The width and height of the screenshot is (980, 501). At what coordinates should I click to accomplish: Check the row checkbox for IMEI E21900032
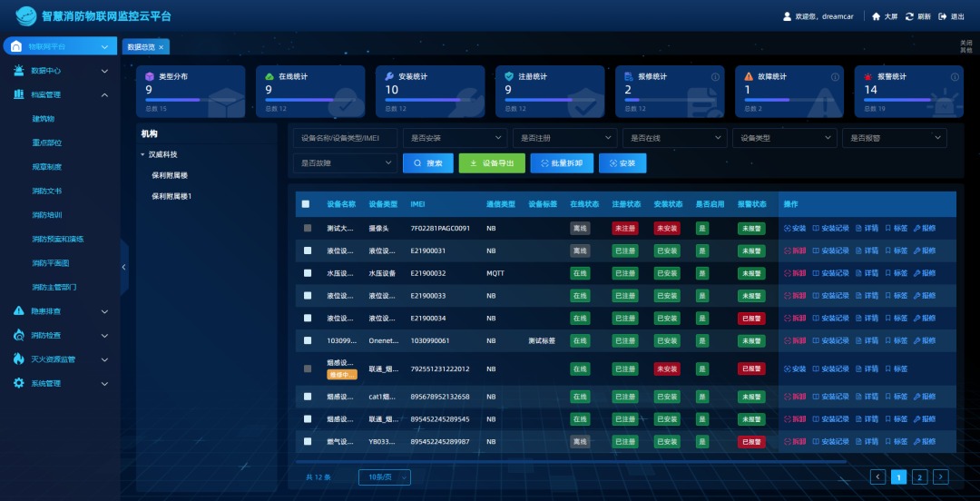click(308, 273)
